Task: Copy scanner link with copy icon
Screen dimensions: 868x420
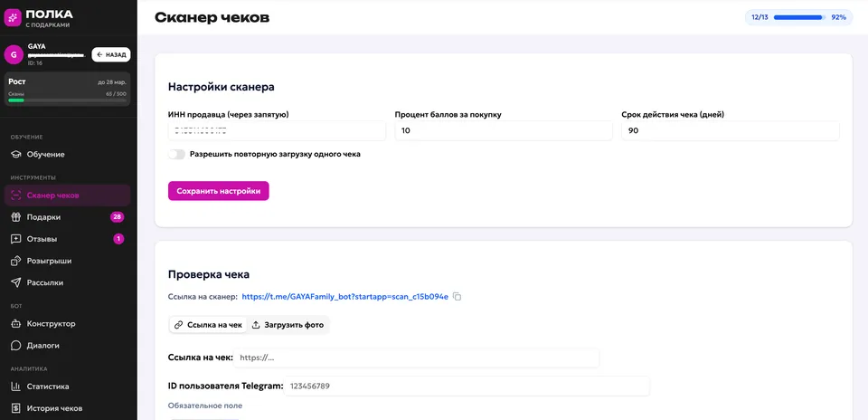Action: (x=457, y=297)
